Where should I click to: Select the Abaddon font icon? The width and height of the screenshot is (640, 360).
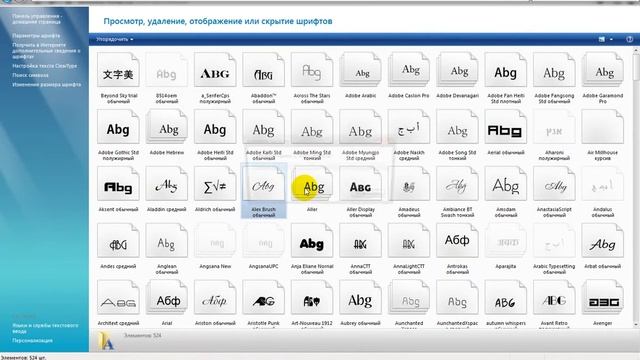click(x=264, y=70)
